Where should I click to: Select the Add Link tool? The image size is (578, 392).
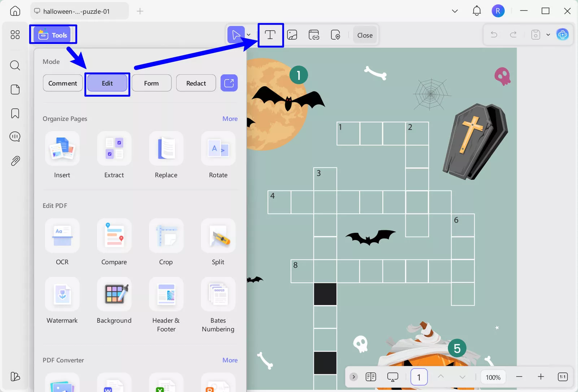[x=314, y=35]
